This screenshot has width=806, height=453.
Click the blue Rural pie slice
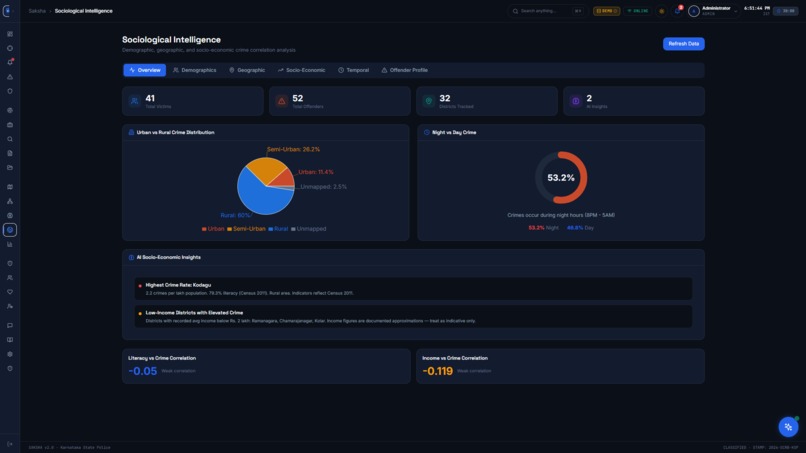[260, 196]
